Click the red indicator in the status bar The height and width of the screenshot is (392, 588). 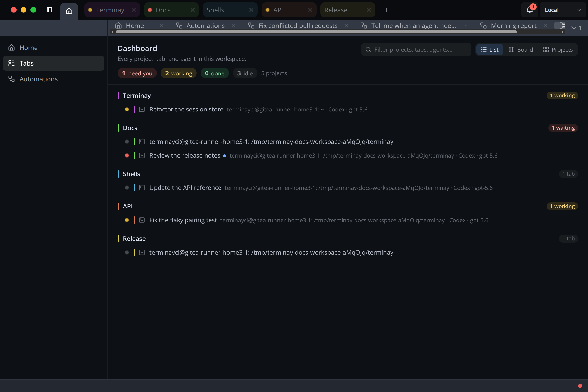pyautogui.click(x=580, y=386)
